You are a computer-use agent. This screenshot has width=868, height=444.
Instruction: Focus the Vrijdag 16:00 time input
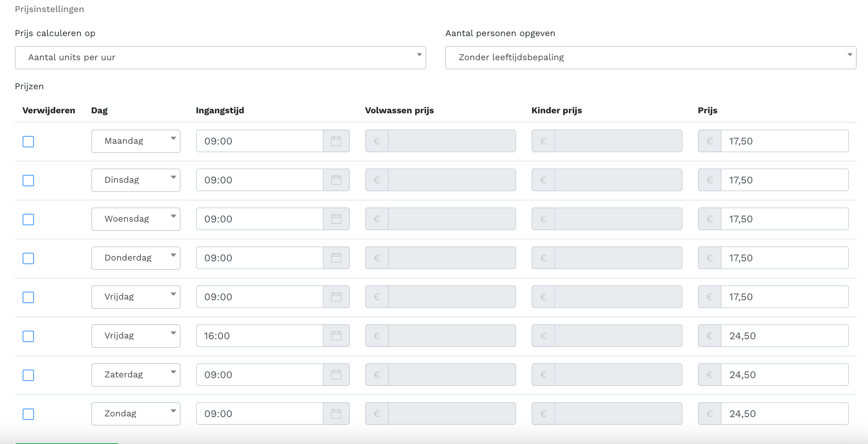(259, 336)
